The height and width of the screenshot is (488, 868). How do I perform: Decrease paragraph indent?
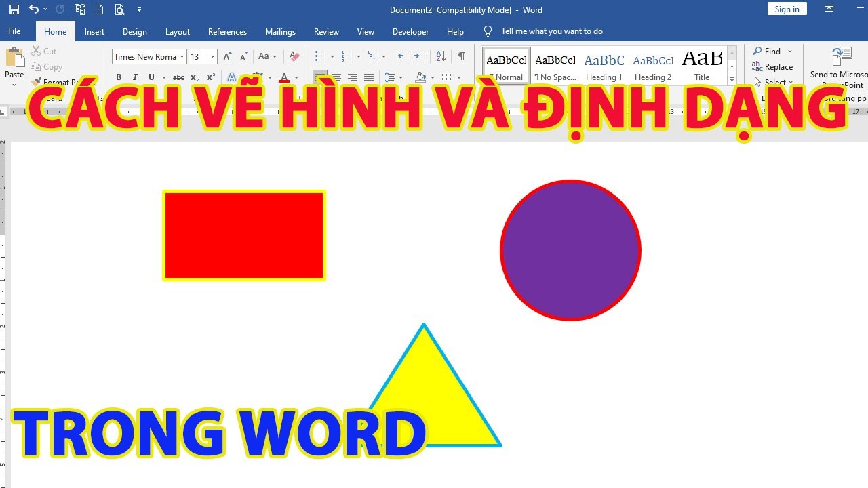click(x=403, y=56)
